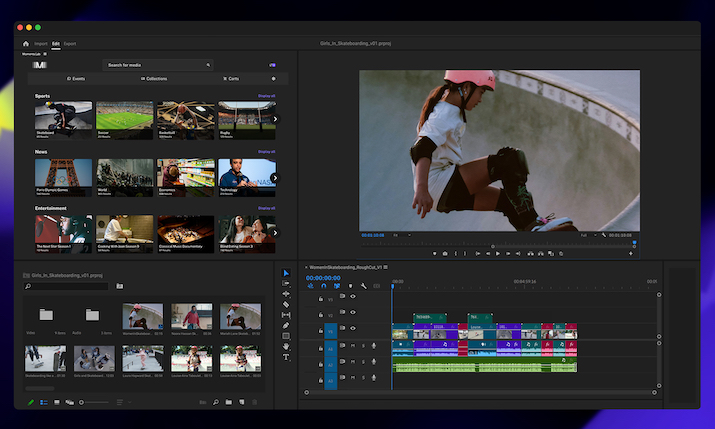Click Display all link for News
This screenshot has width=715, height=429.
pos(266,151)
